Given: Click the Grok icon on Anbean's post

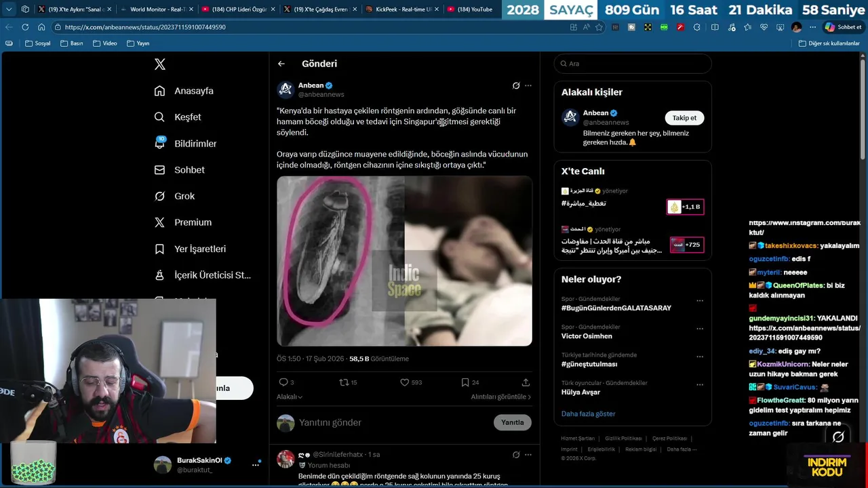Looking at the screenshot, I should point(516,85).
